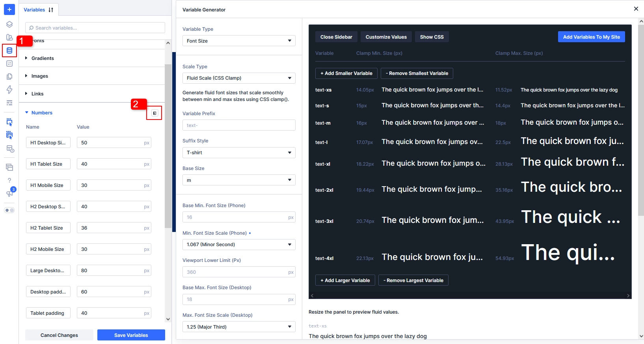Open the copy pages icon in sidebar
Image resolution: width=644 pixels, height=344 pixels.
pyautogui.click(x=9, y=77)
